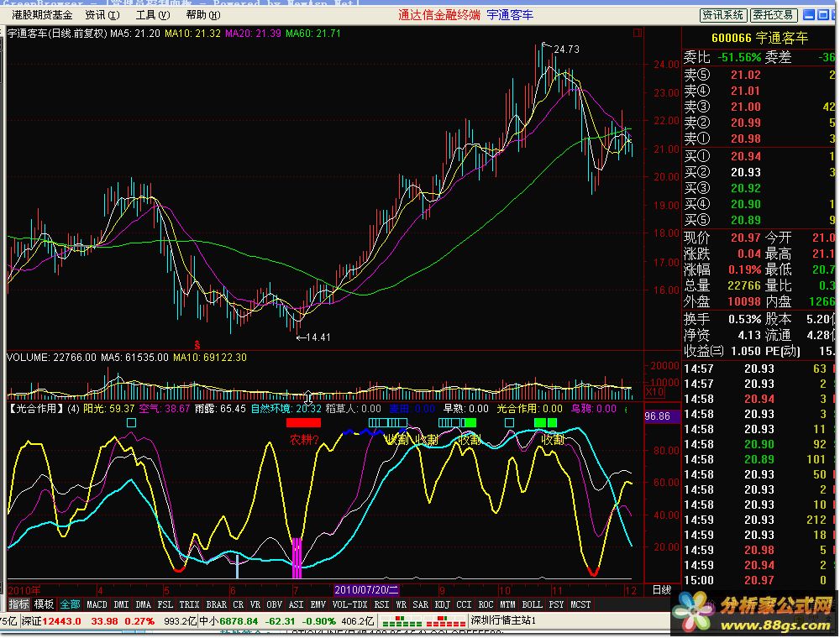Switch indicator to DMI
The image size is (840, 638).
pos(122,604)
